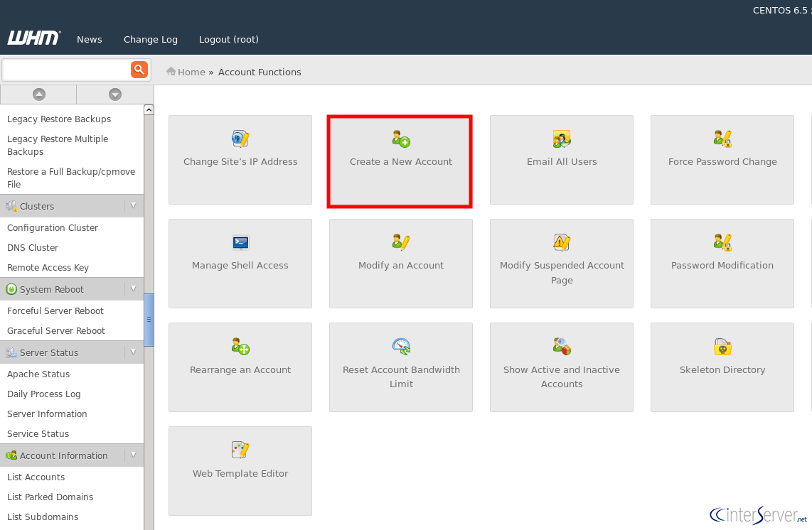This screenshot has width=812, height=530.
Task: Open Rearrange an Account tile label
Action: 240,369
